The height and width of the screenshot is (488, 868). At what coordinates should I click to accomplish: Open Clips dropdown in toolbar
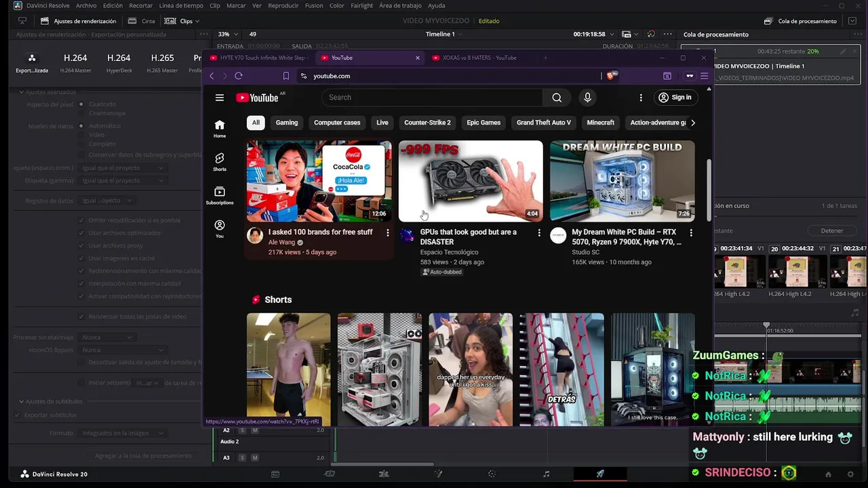[182, 21]
